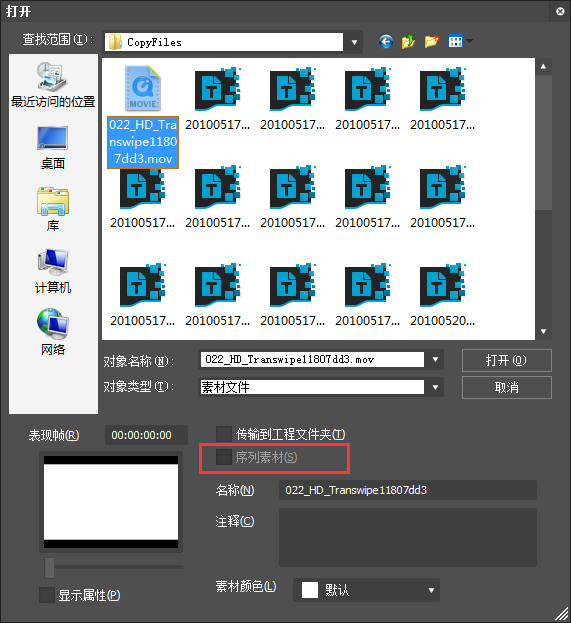Go up one folder level
This screenshot has width=571, height=623.
coord(408,41)
